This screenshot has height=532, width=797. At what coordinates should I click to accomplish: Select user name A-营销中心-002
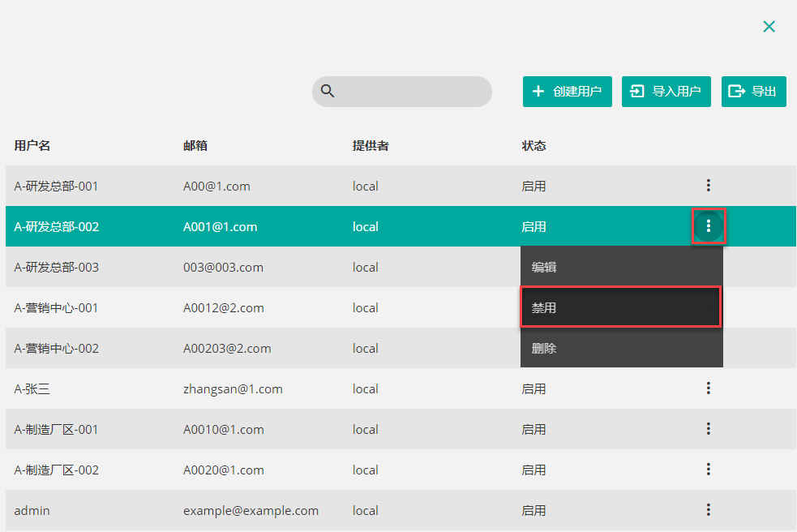(57, 349)
